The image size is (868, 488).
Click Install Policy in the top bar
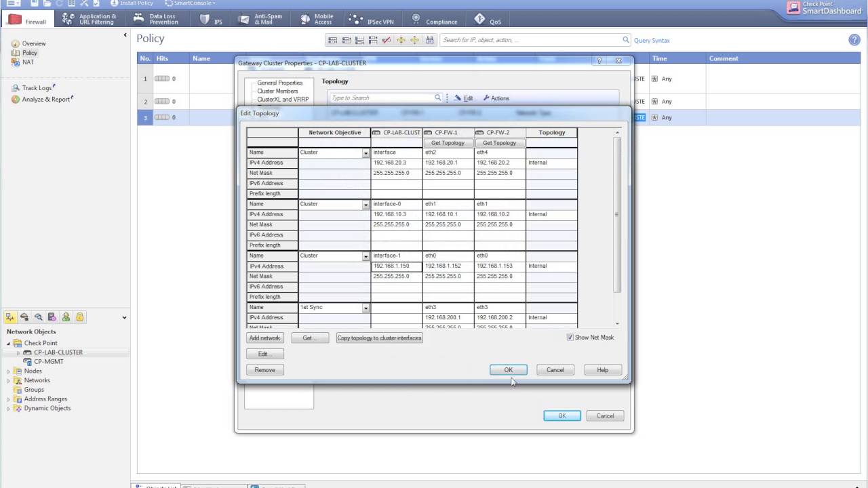[x=132, y=3]
